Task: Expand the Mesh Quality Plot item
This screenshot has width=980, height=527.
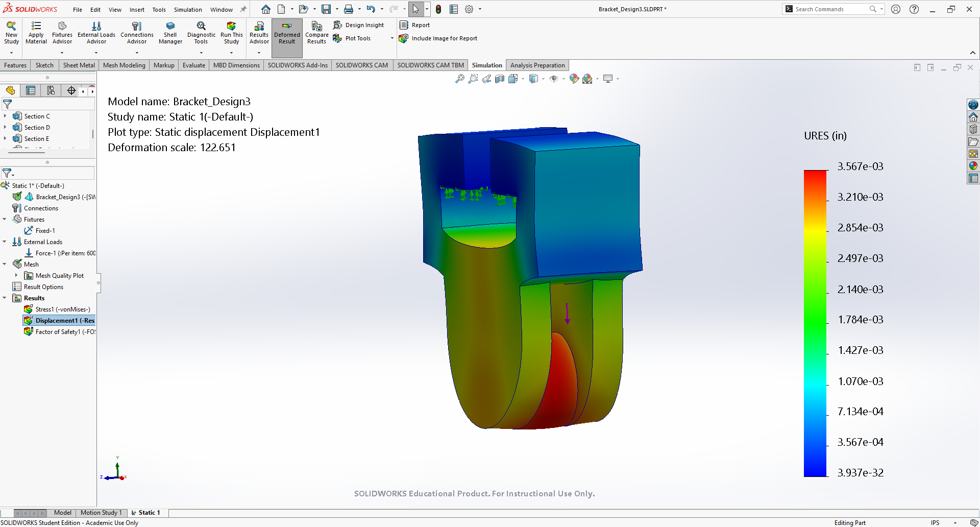Action: tap(16, 276)
